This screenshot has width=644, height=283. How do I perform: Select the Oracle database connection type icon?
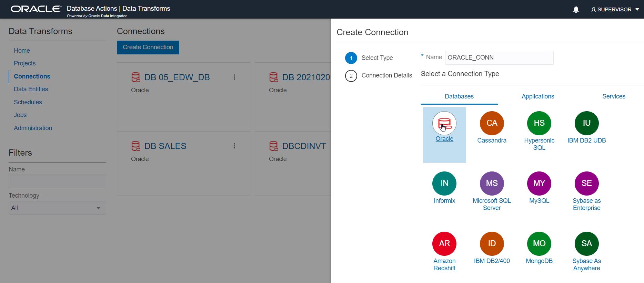coord(444,123)
